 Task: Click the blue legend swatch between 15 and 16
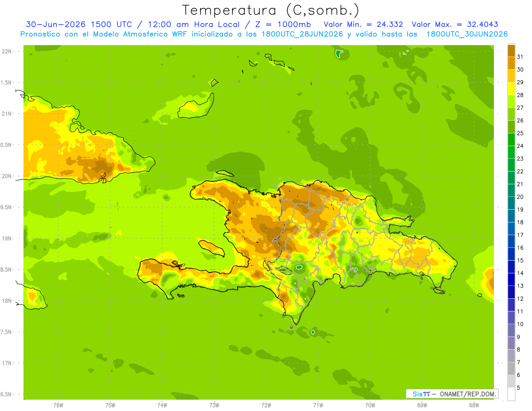(511, 254)
